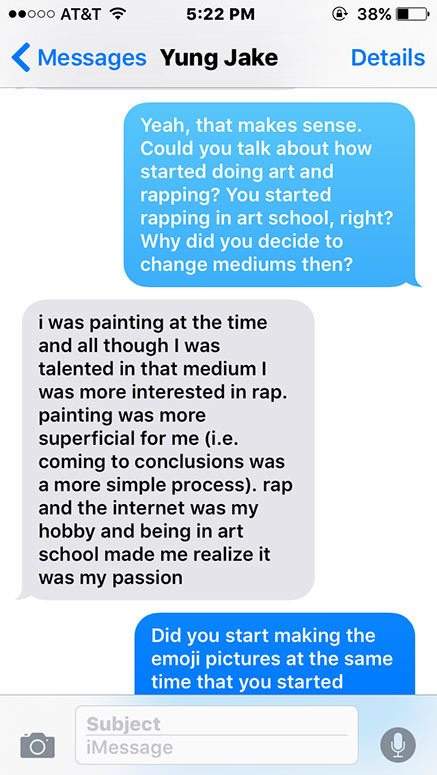Select the 'i was painting at the time' reply
437x775 pixels.
[x=166, y=450]
